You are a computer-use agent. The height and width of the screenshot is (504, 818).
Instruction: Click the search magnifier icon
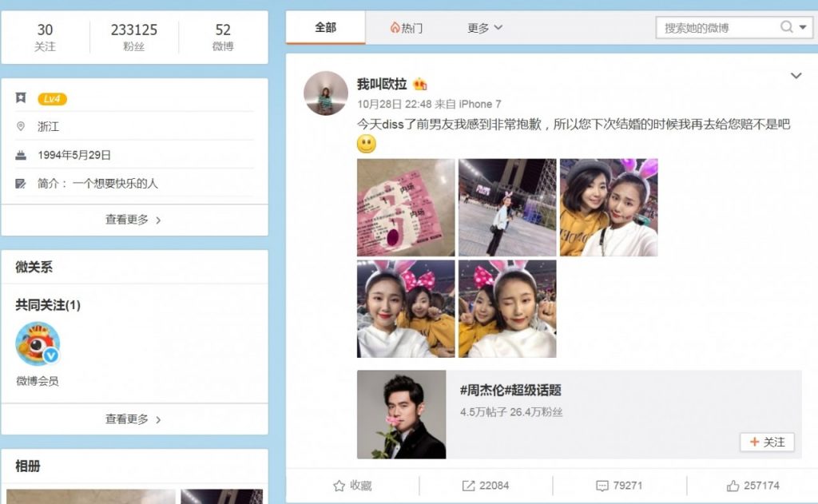(786, 28)
